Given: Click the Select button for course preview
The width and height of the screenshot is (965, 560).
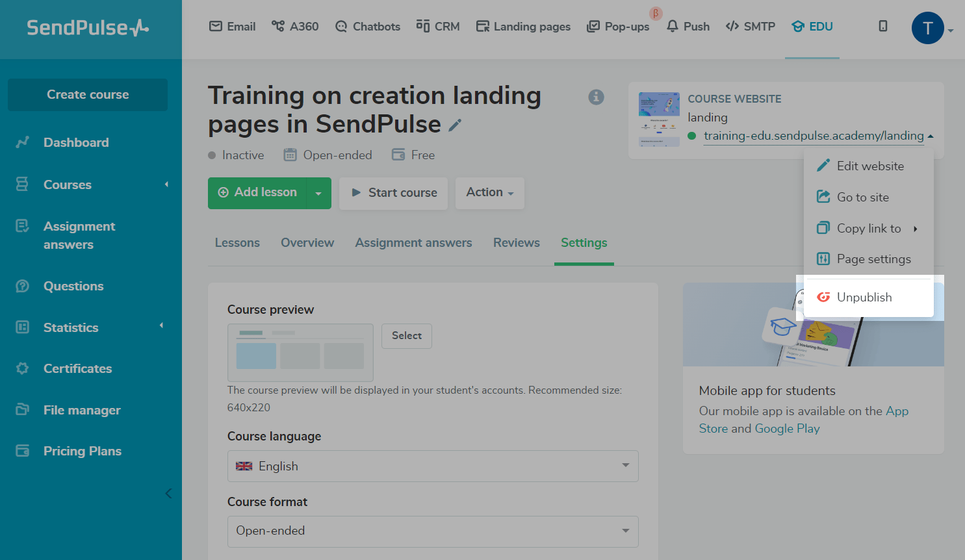Looking at the screenshot, I should [407, 336].
